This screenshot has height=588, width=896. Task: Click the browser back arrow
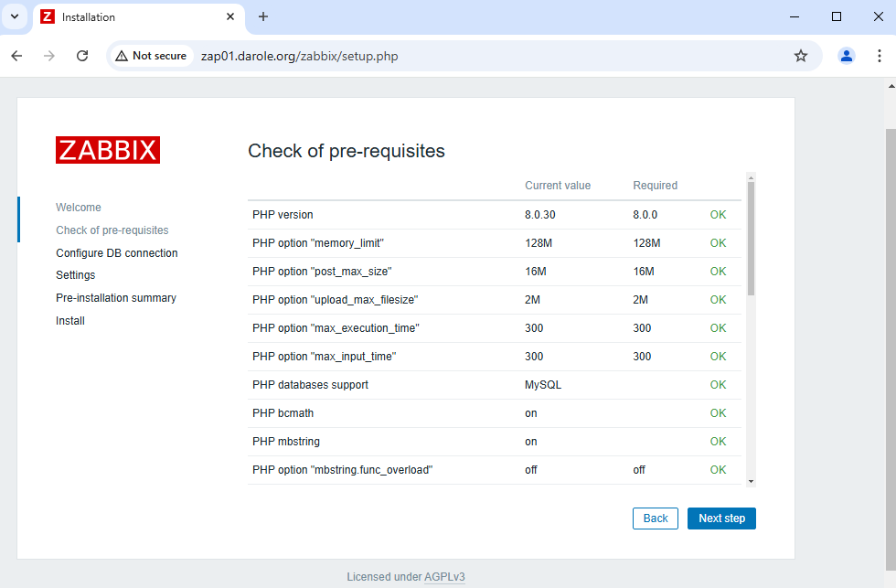(17, 56)
